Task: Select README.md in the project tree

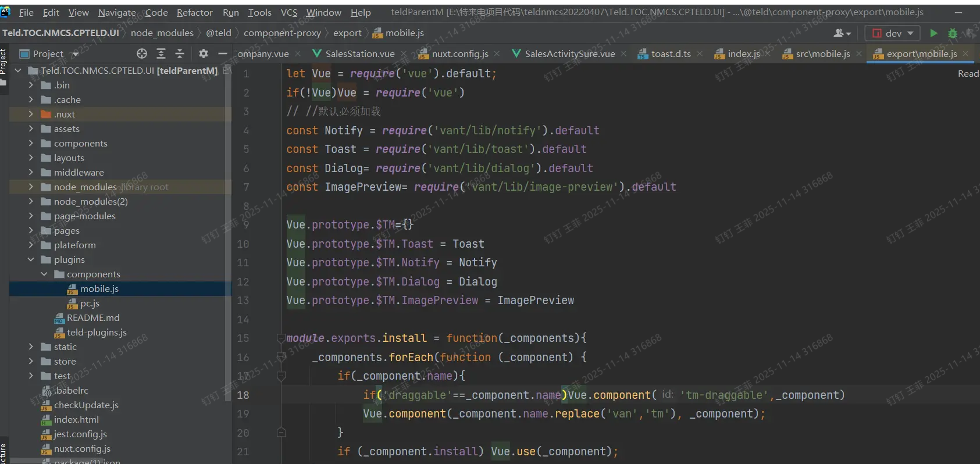Action: coord(92,317)
